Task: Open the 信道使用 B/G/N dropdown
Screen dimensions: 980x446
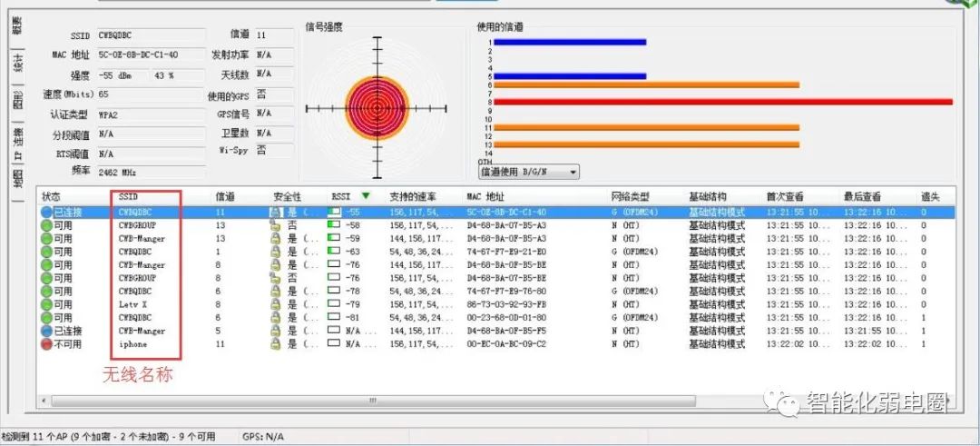Action: click(529, 172)
